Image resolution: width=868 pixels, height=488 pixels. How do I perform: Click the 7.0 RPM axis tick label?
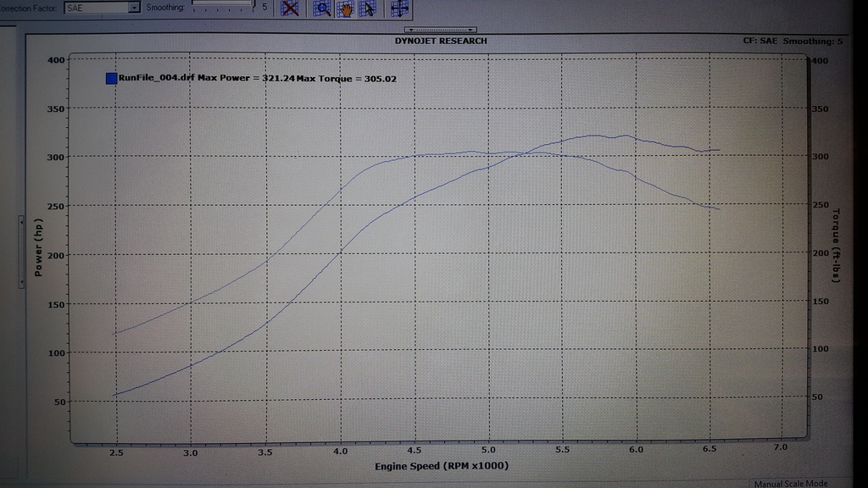tap(780, 447)
